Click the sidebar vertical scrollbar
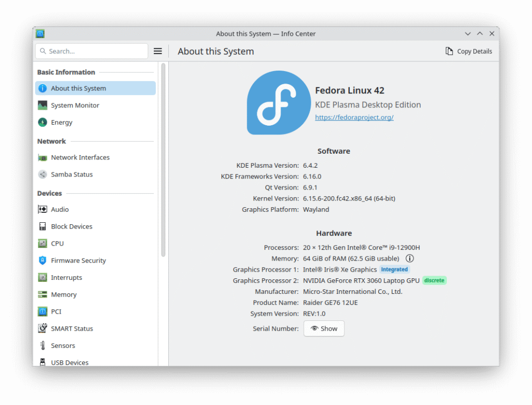This screenshot has width=532, height=405. 163,159
